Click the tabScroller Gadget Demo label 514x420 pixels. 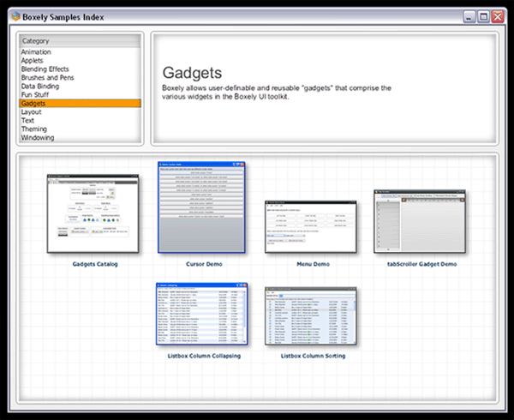[421, 264]
